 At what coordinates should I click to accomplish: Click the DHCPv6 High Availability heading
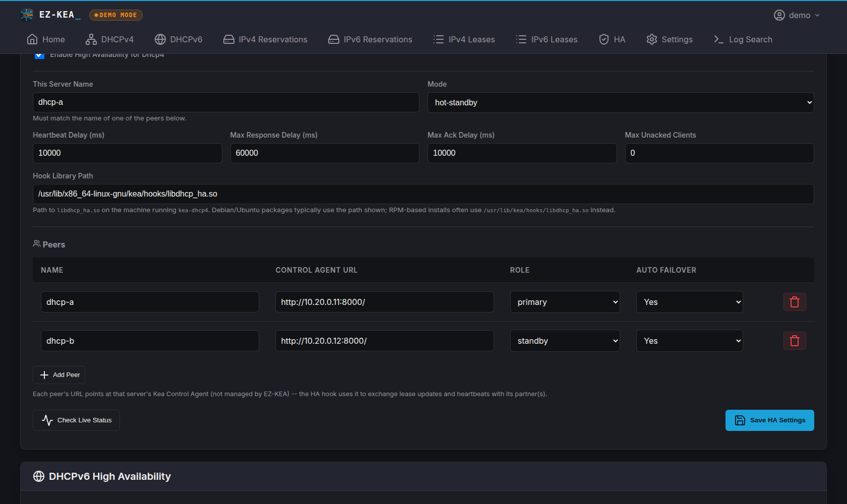click(110, 476)
